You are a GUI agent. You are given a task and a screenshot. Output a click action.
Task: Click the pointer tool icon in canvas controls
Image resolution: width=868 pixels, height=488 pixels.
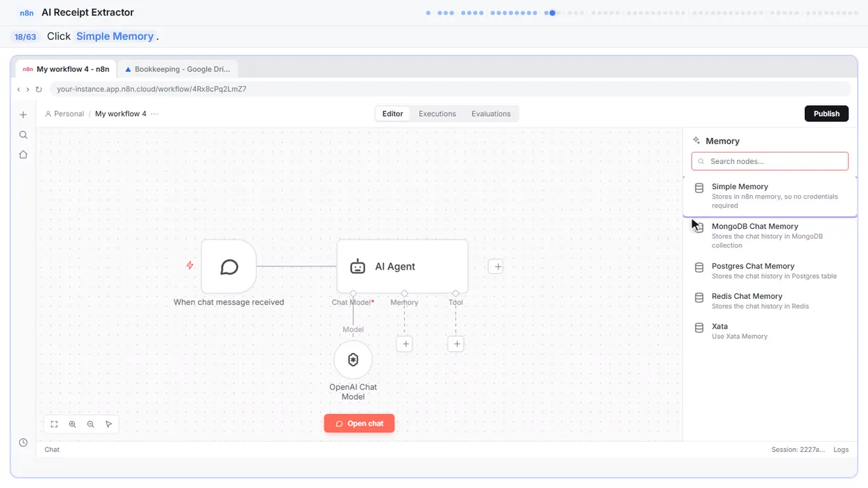point(108,424)
